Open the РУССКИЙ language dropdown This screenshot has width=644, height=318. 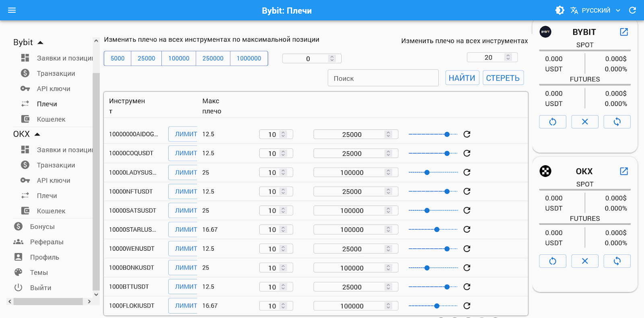point(596,10)
